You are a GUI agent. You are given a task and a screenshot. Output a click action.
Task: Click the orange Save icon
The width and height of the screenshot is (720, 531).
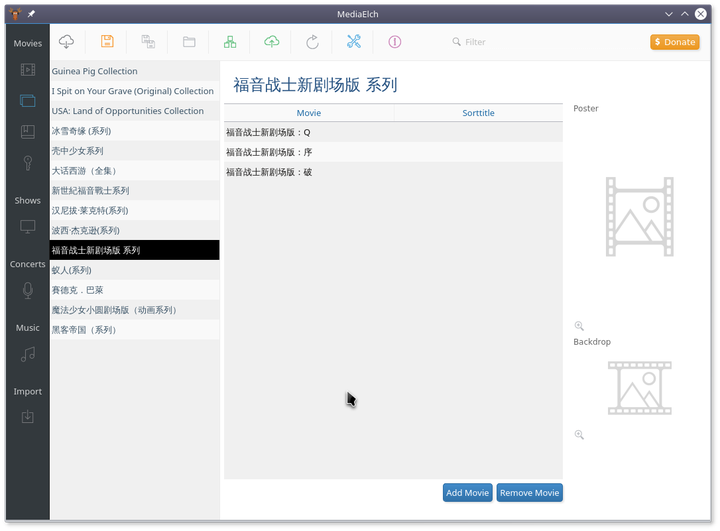[x=107, y=42]
